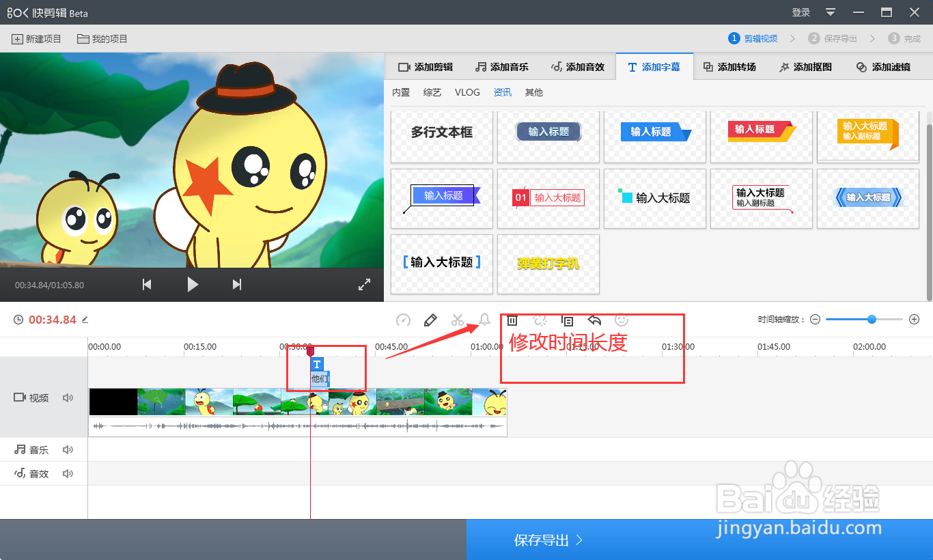Select the pencil edit tool
The image size is (933, 560).
point(430,320)
